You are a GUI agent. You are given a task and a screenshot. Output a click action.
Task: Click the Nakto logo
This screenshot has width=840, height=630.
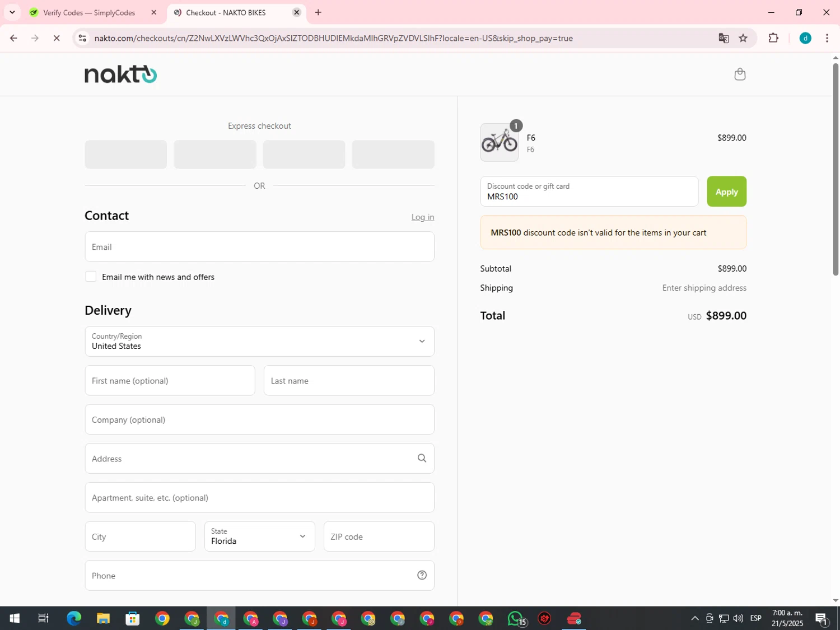[x=121, y=74]
